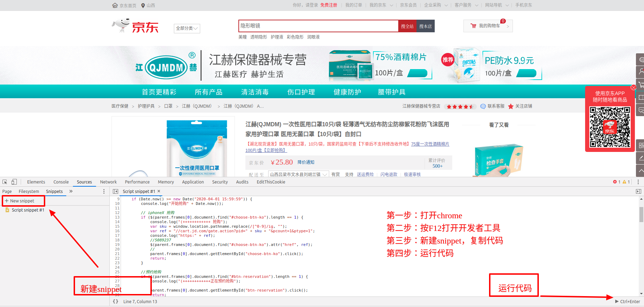
Task: Open the Audits tab
Action: [242, 182]
